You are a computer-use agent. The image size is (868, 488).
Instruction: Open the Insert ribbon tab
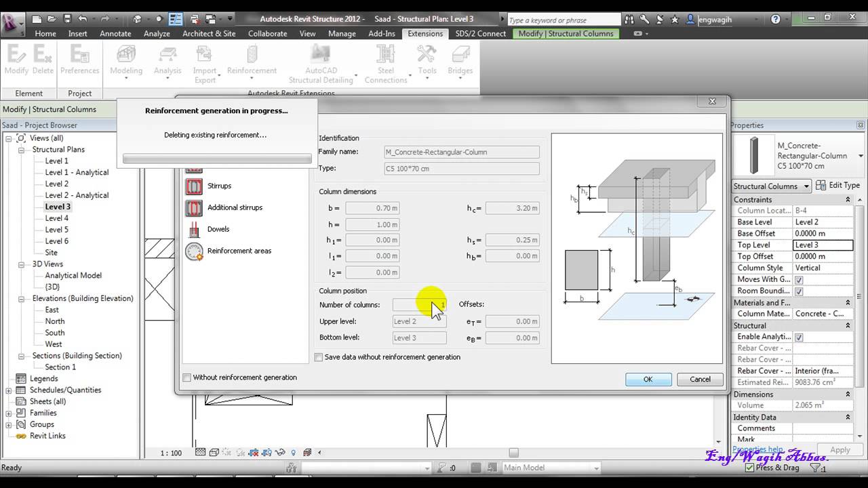click(77, 33)
